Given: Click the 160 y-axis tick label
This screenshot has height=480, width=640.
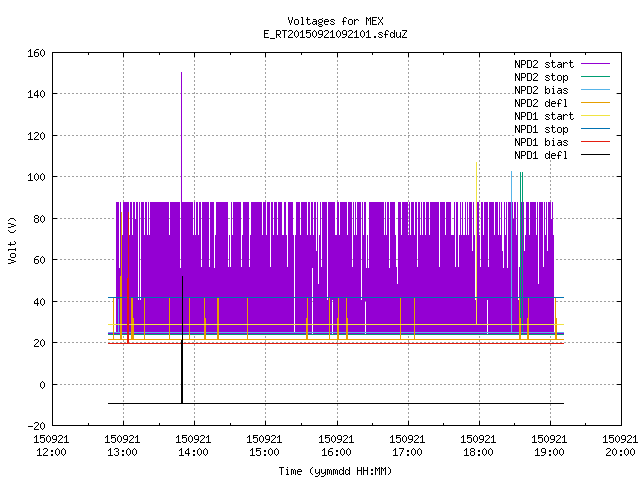Looking at the screenshot, I should pos(36,53).
